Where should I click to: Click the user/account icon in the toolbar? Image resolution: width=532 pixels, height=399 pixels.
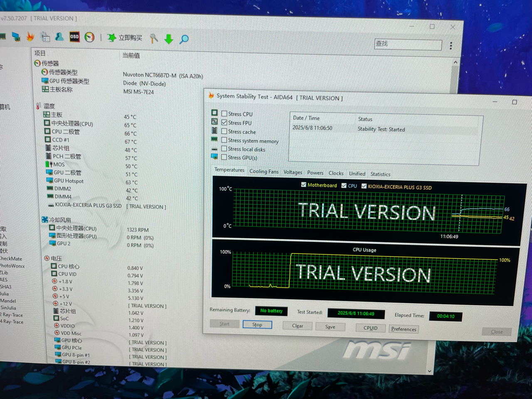(x=59, y=37)
